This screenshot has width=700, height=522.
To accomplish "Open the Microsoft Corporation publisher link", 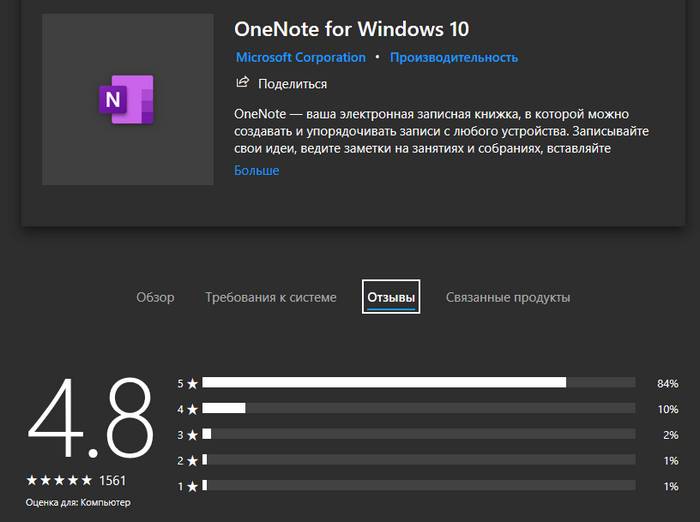I will pyautogui.click(x=300, y=58).
